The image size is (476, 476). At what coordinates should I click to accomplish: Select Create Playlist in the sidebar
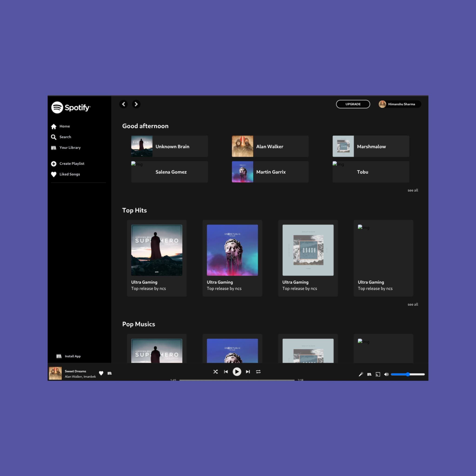point(68,164)
